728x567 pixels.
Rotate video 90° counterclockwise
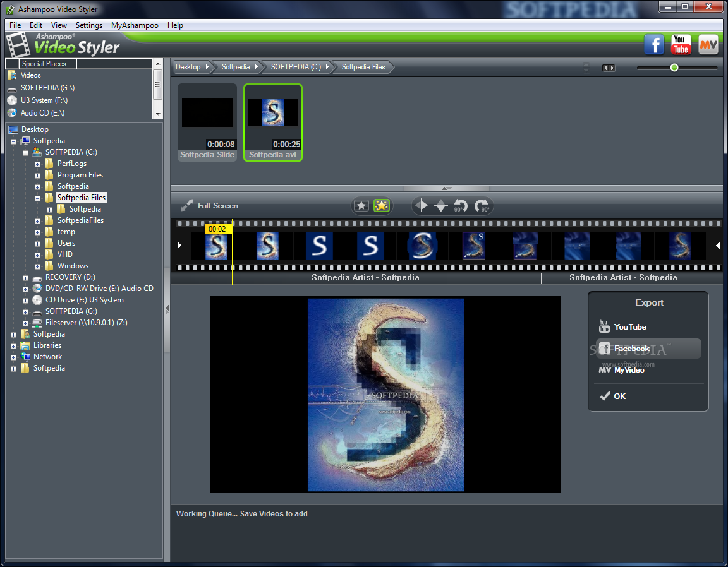460,205
